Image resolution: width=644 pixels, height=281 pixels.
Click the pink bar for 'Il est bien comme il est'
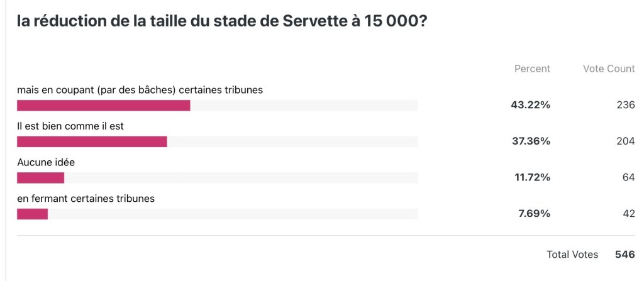[x=92, y=141]
